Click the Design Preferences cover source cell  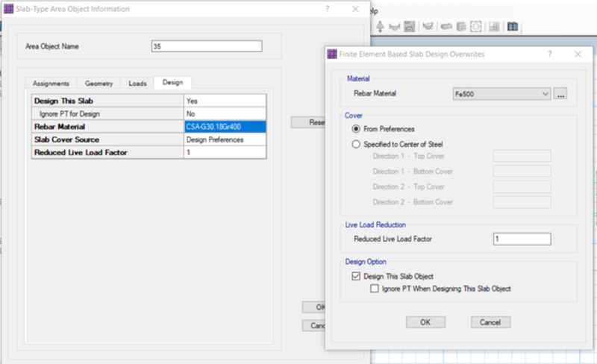point(225,139)
